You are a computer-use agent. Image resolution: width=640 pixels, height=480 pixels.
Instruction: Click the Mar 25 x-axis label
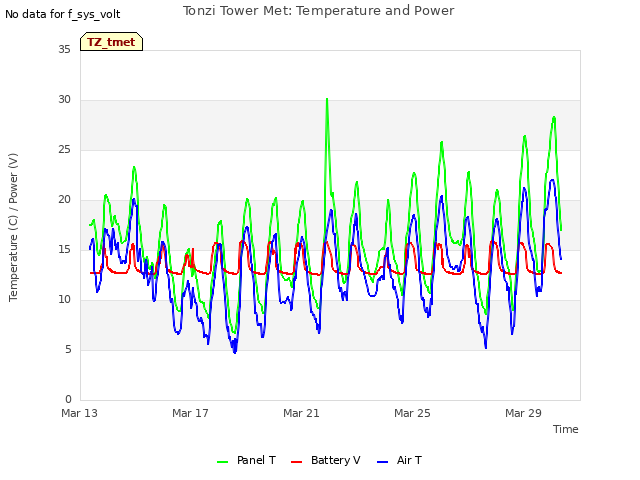[x=412, y=413]
